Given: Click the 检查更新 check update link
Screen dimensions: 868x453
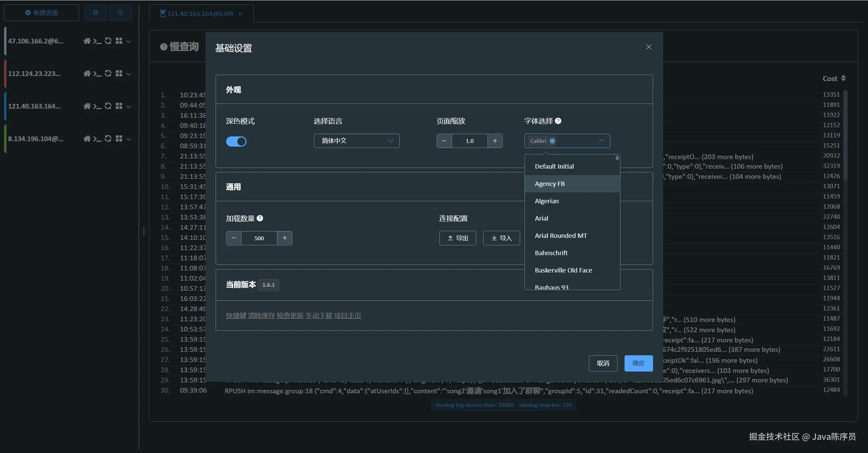Looking at the screenshot, I should [290, 316].
